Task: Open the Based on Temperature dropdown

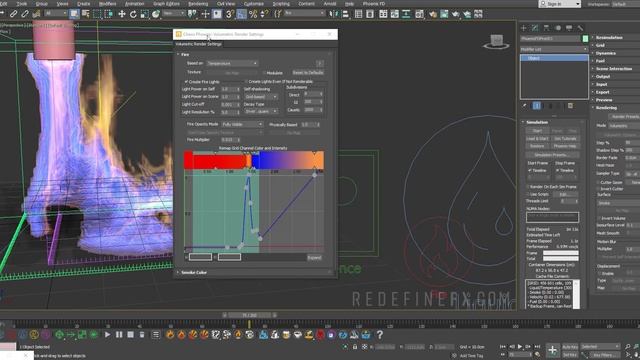Action: click(232, 63)
